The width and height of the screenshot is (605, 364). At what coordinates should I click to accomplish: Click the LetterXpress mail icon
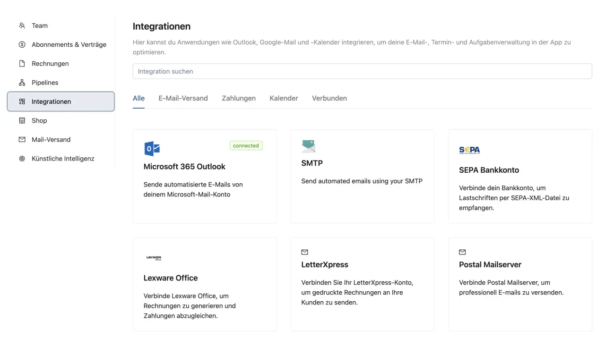point(304,252)
